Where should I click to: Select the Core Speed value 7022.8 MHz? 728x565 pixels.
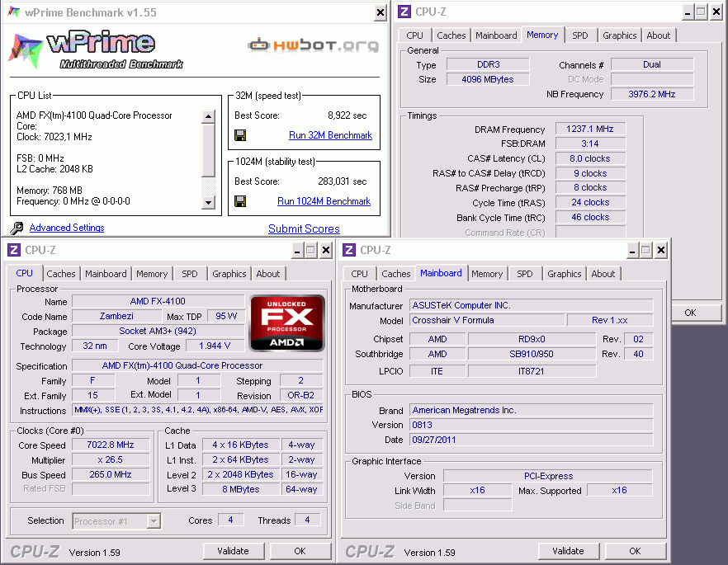(x=111, y=445)
